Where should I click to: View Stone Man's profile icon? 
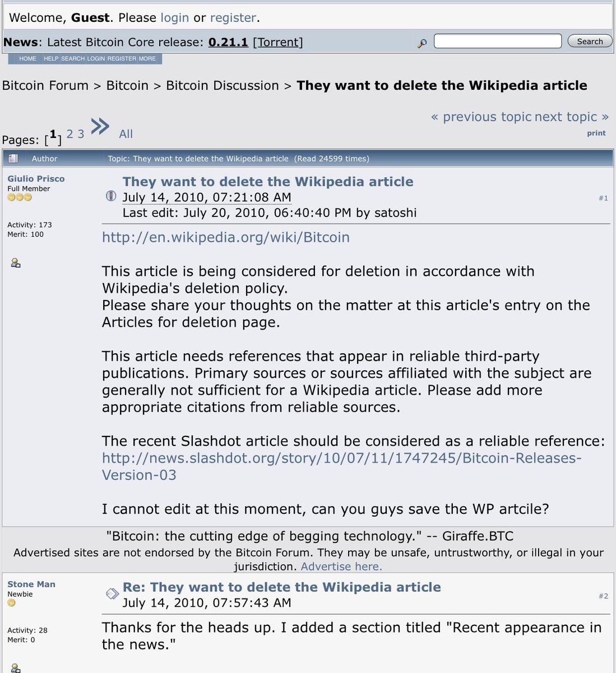click(x=16, y=668)
